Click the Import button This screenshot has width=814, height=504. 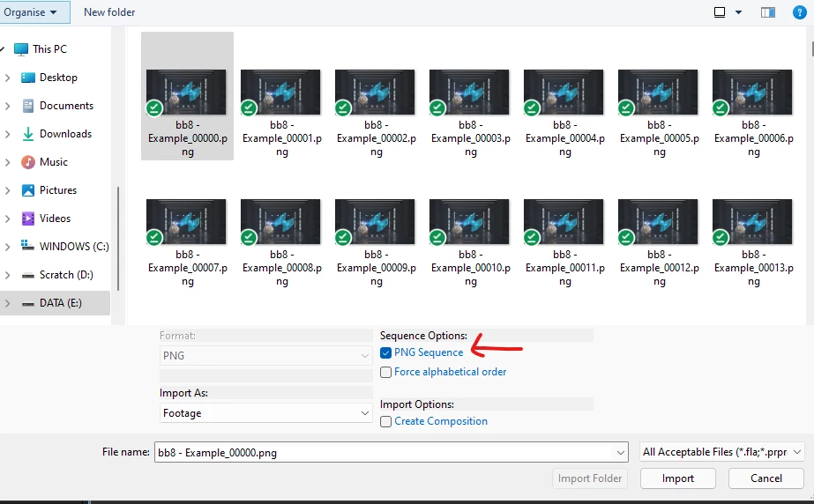[x=678, y=478]
